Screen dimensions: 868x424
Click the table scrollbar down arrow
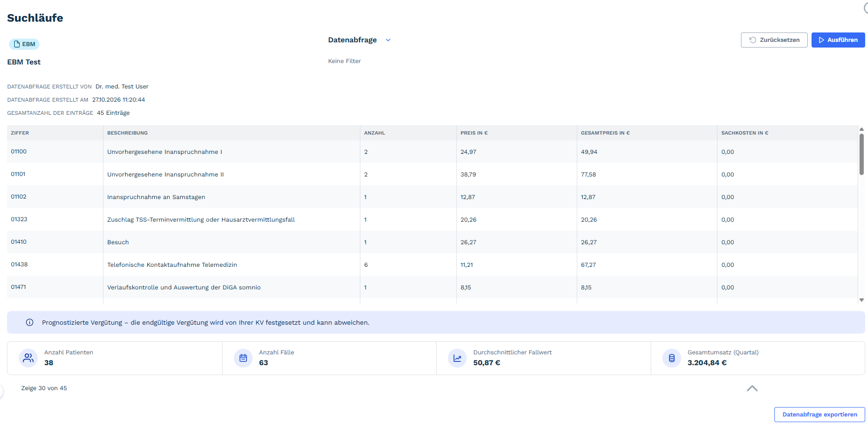point(861,300)
